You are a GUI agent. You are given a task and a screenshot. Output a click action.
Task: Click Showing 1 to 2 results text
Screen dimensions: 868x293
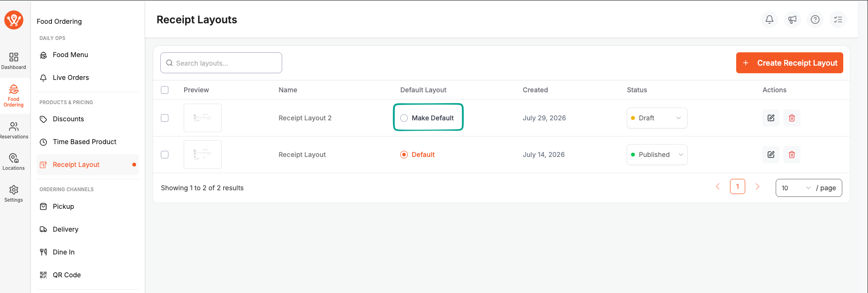(202, 188)
